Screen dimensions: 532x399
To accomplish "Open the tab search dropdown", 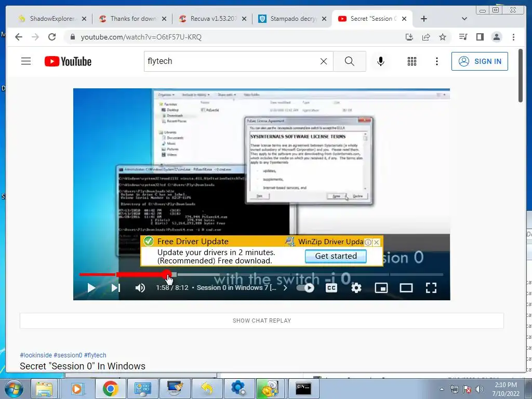I will coord(464,19).
